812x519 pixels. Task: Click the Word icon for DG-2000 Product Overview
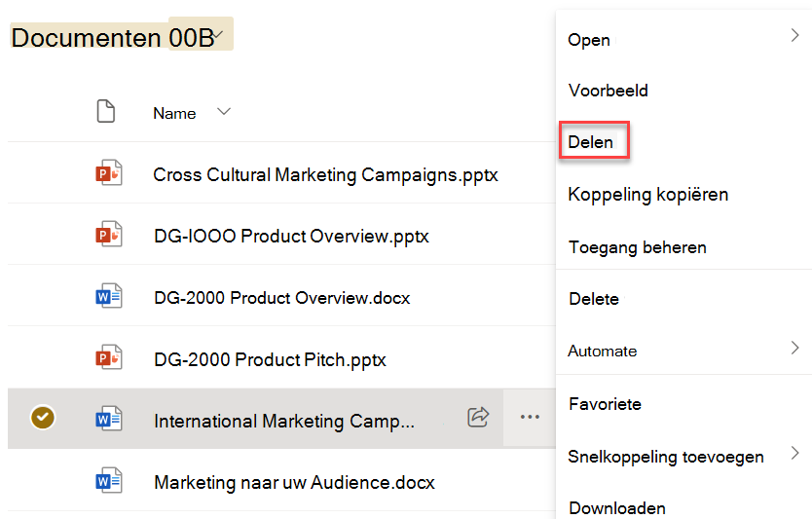[x=109, y=296]
